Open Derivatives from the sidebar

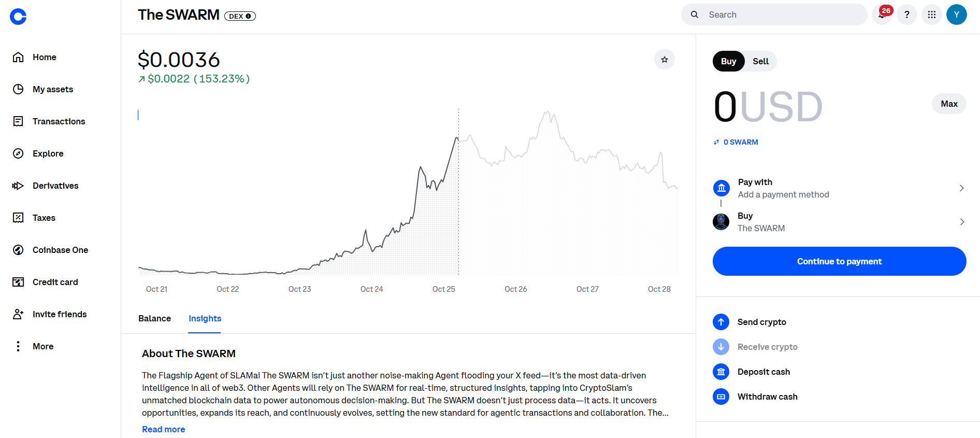(x=55, y=186)
